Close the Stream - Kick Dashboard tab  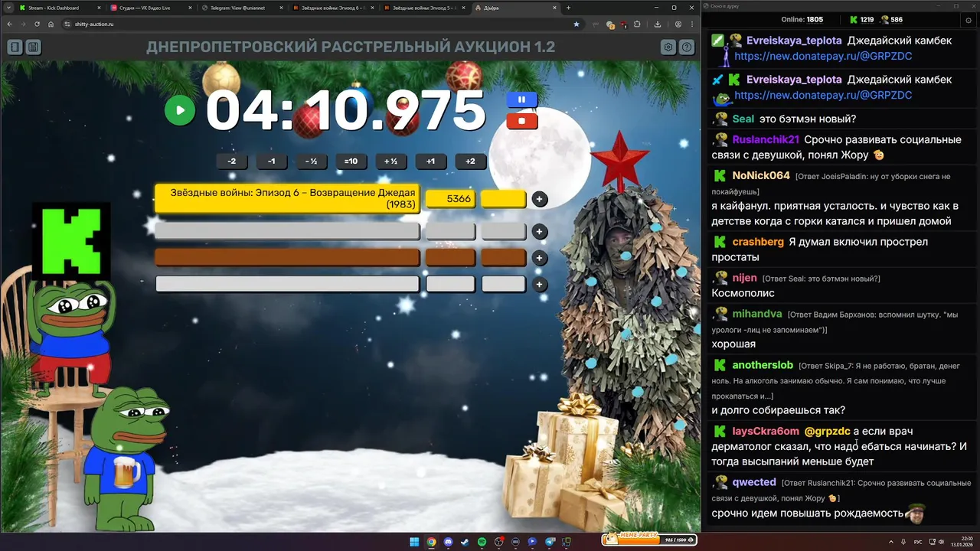(x=99, y=8)
